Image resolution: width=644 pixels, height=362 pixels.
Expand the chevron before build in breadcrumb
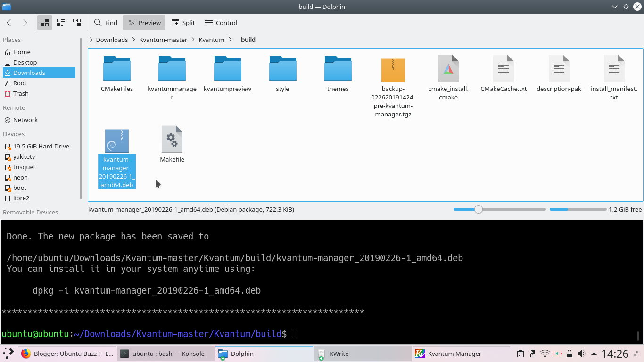tap(230, 40)
